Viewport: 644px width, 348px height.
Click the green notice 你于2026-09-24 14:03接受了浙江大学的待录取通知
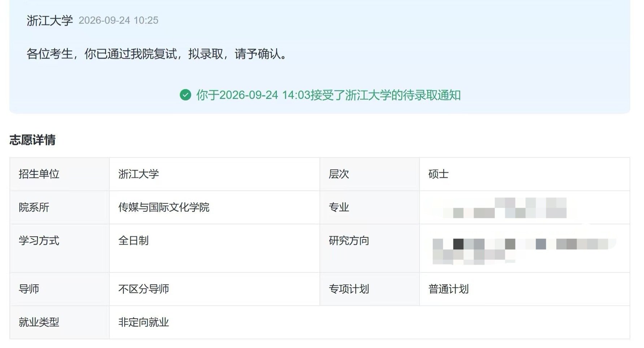tap(328, 95)
